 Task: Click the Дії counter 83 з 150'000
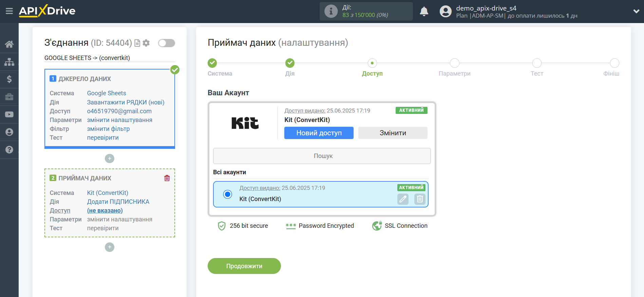(365, 15)
